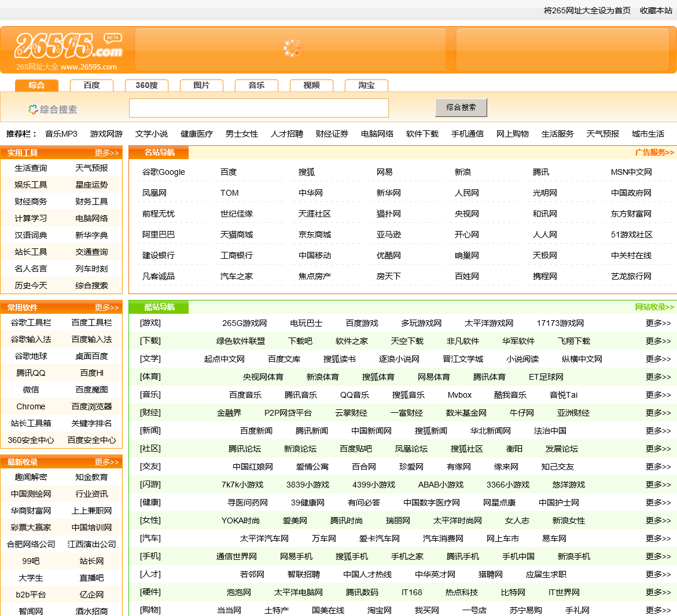Click the search text input field
This screenshot has height=616, width=677.
[259, 108]
